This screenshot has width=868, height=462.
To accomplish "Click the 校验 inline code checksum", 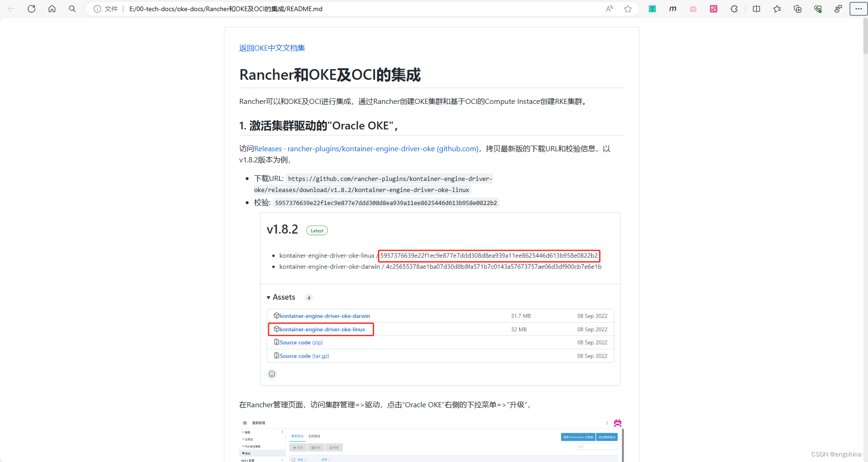I will [x=386, y=203].
